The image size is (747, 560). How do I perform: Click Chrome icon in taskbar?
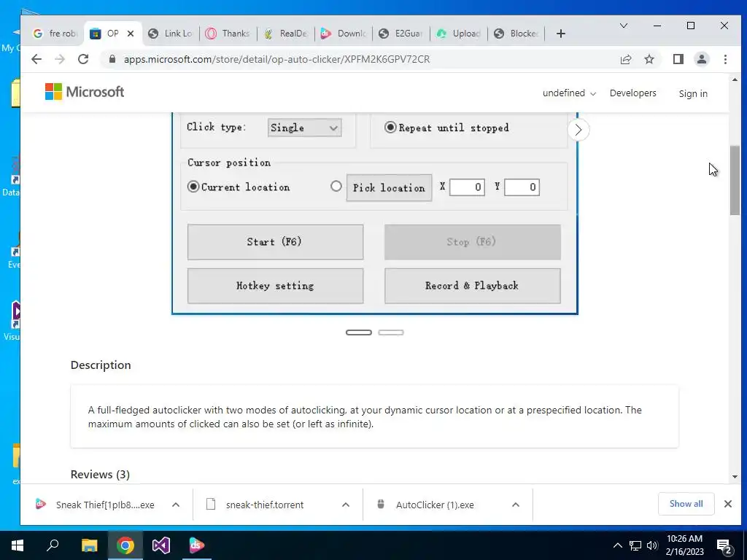coord(125,545)
